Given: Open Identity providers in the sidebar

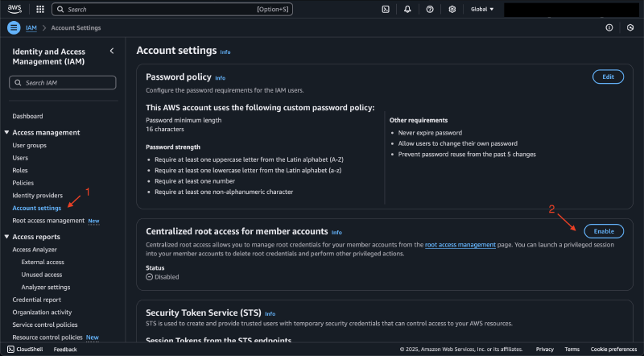Looking at the screenshot, I should pyautogui.click(x=37, y=196).
